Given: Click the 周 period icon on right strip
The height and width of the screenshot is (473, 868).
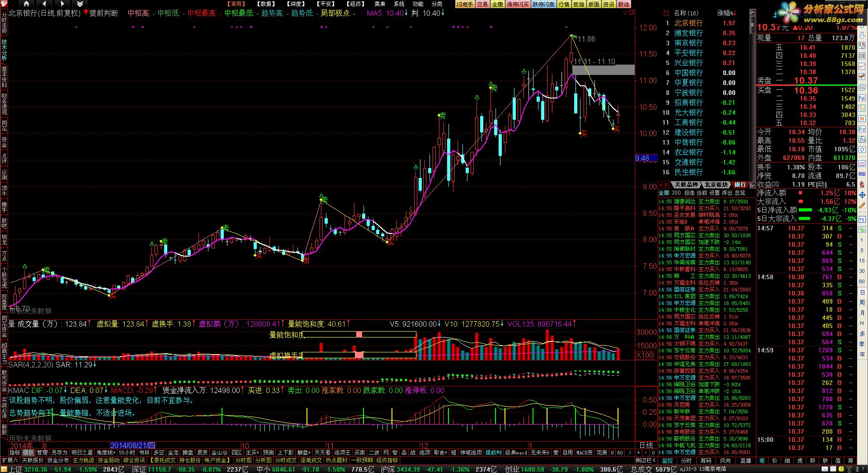Looking at the screenshot, I should click(862, 303).
